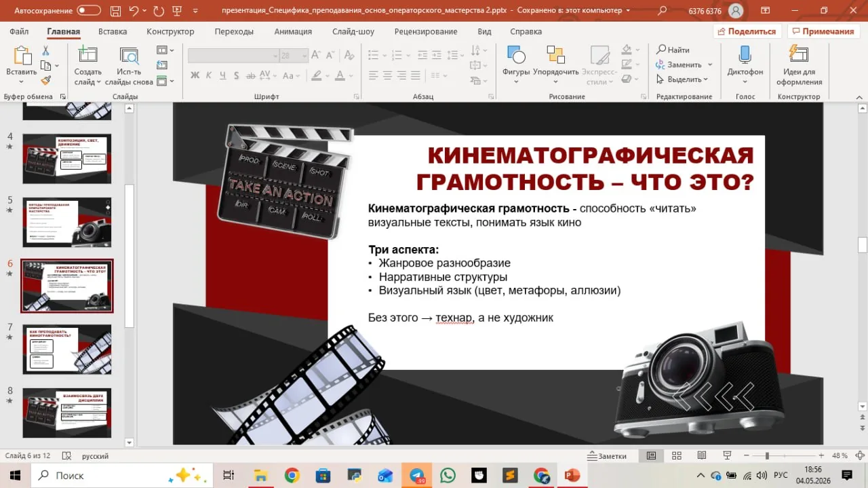
Task: Customize the quick access toolbar dropdown
Action: [x=196, y=11]
